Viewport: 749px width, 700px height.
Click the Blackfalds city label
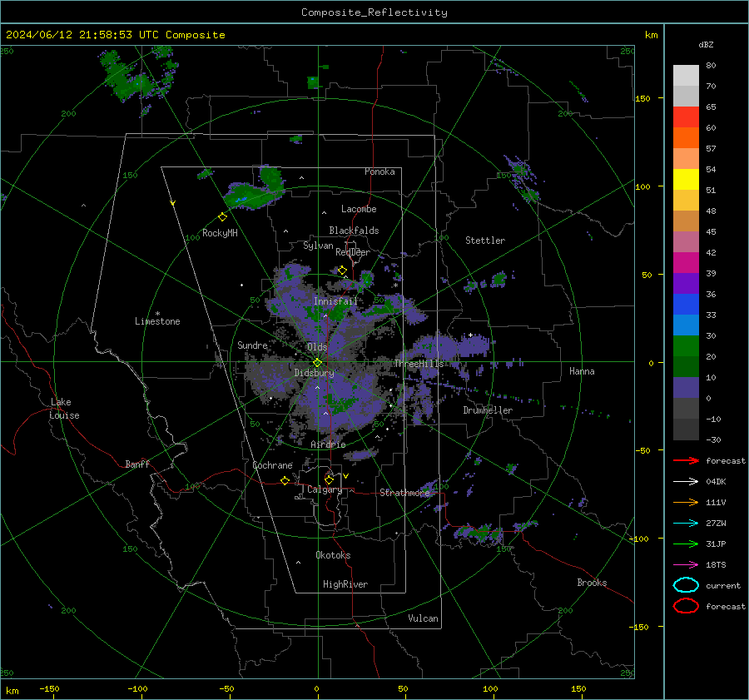pyautogui.click(x=354, y=231)
